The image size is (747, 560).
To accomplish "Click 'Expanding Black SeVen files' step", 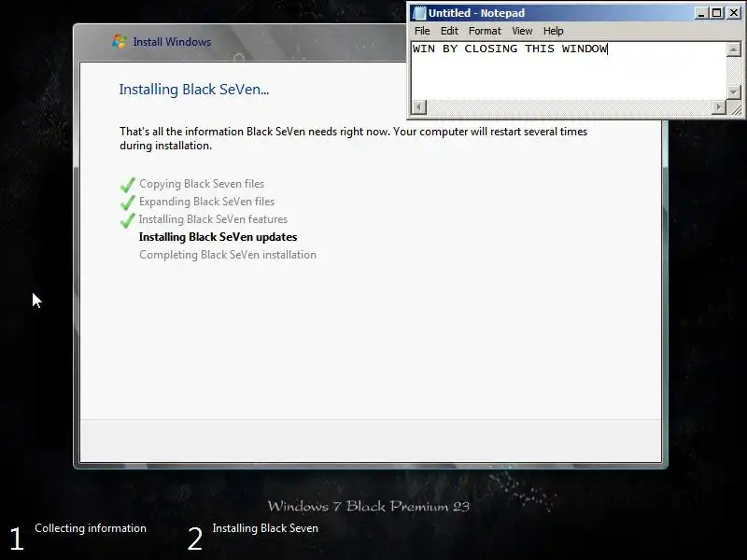I will pos(206,202).
